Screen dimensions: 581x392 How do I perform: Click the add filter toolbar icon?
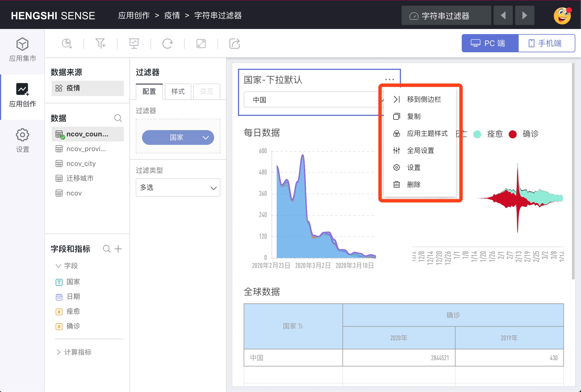click(x=100, y=43)
